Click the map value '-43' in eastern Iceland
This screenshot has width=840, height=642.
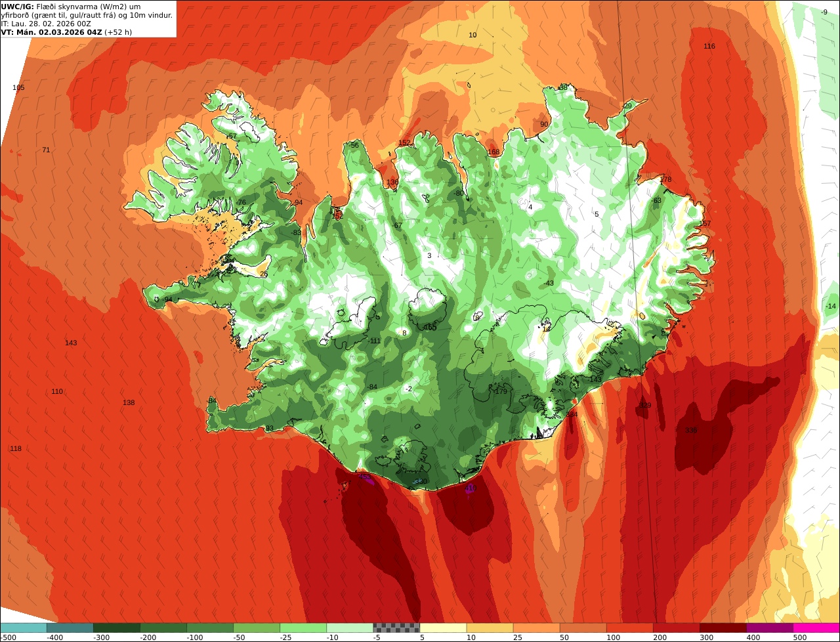point(549,284)
